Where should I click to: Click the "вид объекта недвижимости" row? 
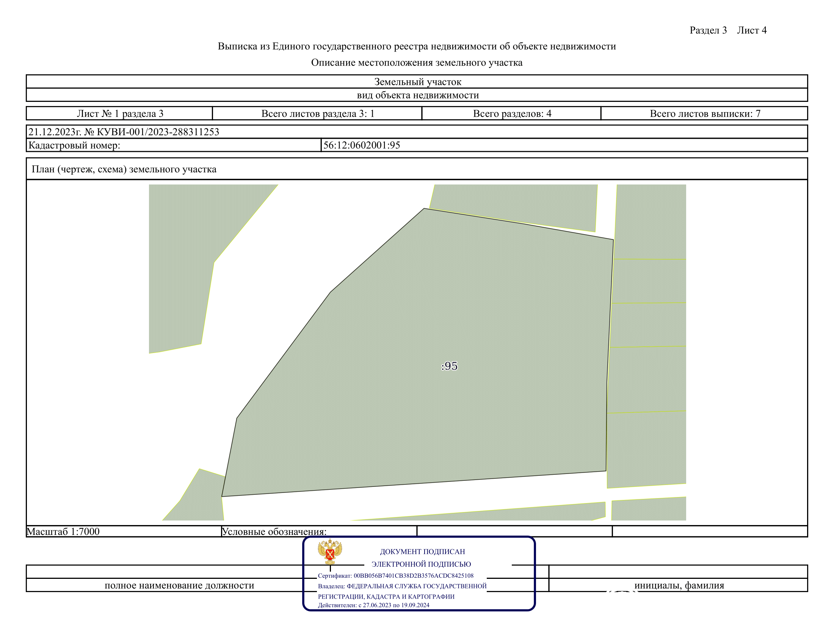417,95
